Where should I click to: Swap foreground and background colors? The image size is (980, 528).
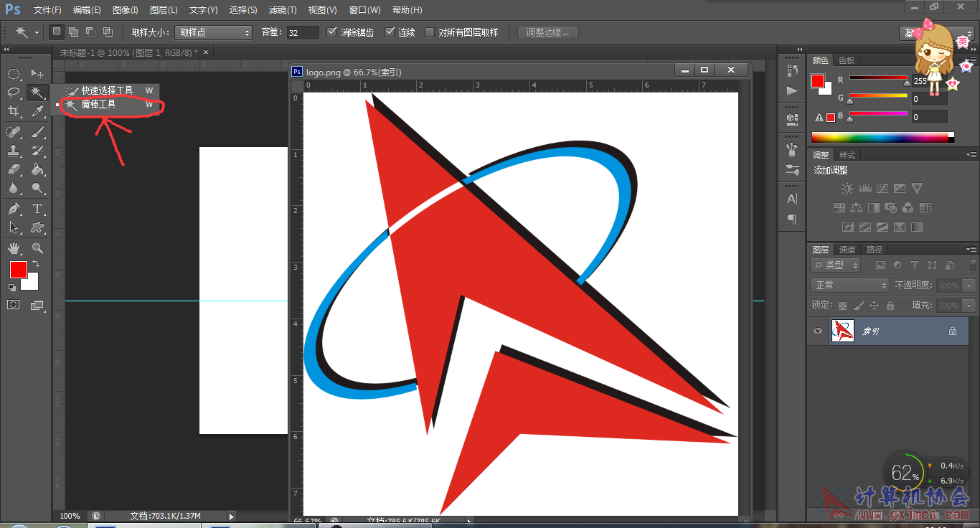[x=36, y=264]
